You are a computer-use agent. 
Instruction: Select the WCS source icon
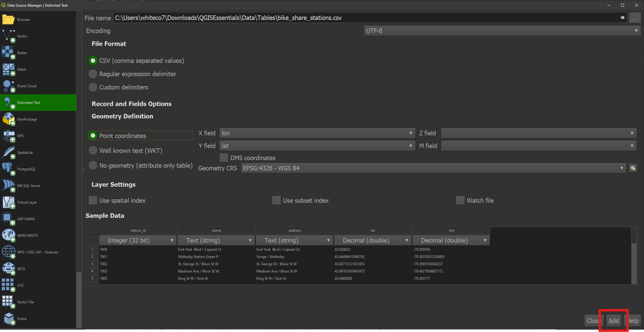coord(8,269)
